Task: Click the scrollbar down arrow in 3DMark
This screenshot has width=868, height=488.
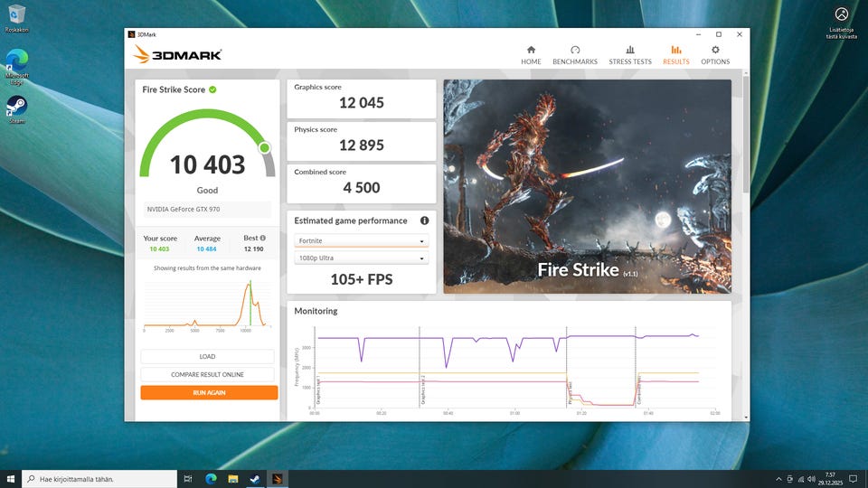Action: point(746,418)
